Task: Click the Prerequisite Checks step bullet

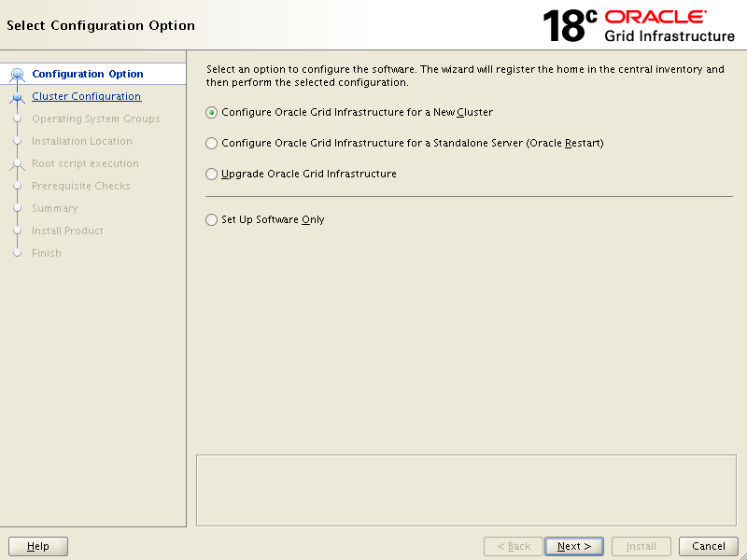Action: pos(18,186)
